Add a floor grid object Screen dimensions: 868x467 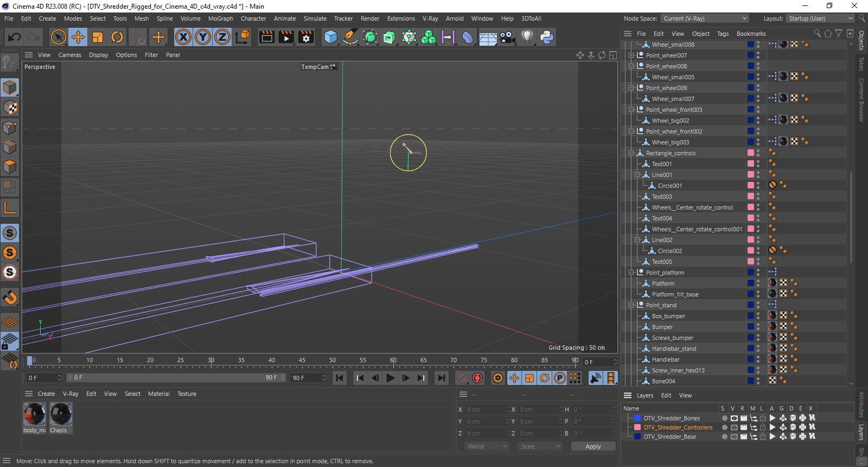488,37
